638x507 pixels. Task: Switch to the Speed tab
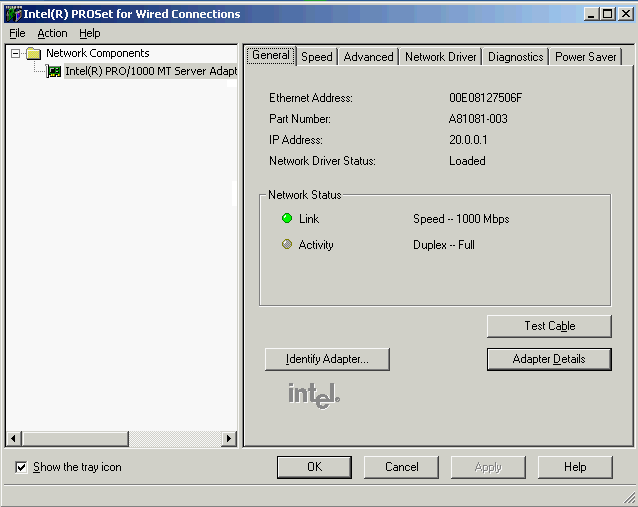tap(317, 57)
